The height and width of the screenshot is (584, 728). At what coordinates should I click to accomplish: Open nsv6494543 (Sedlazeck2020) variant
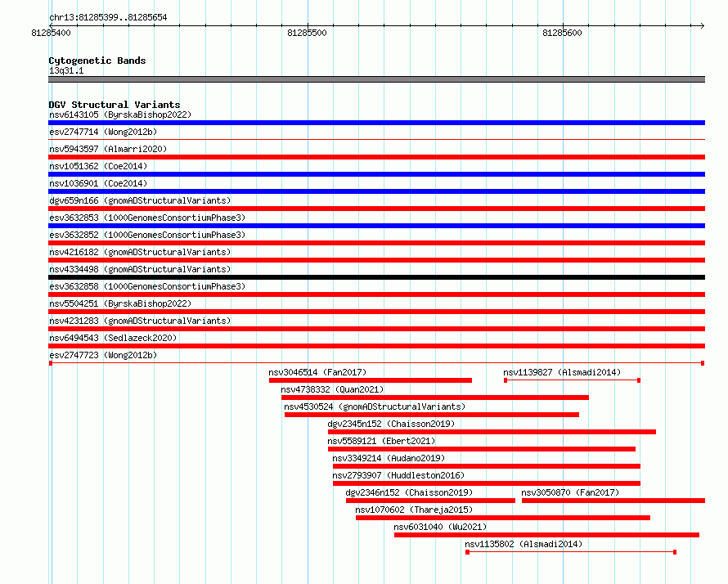pyautogui.click(x=113, y=338)
